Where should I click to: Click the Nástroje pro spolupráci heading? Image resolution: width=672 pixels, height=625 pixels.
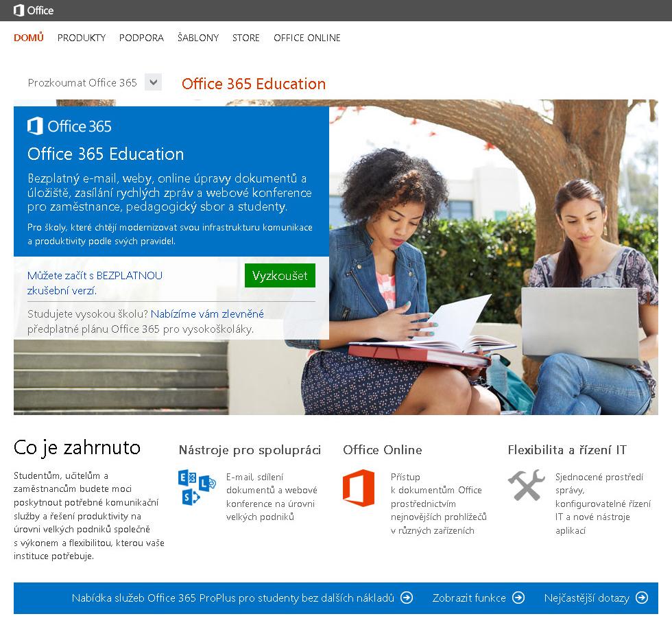pos(250,449)
